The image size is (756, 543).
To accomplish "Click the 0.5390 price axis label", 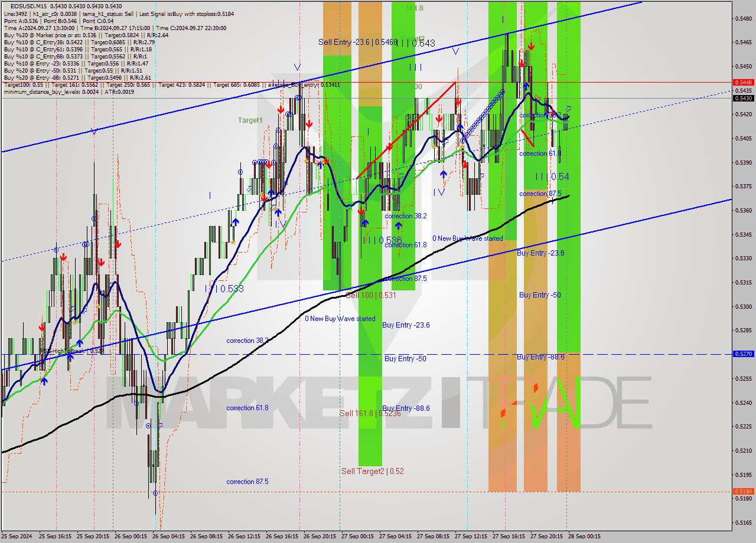I will click(x=742, y=162).
